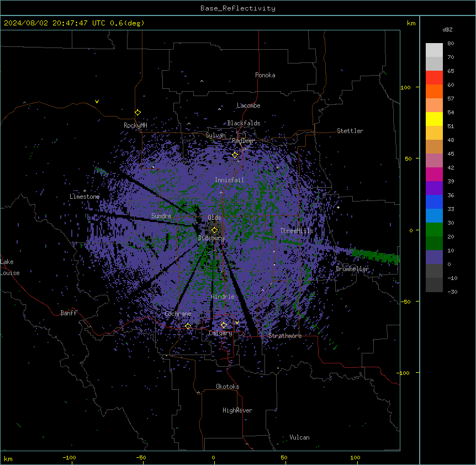
Task: Click the green echo streak east of Drumheller
Action: tap(374, 256)
